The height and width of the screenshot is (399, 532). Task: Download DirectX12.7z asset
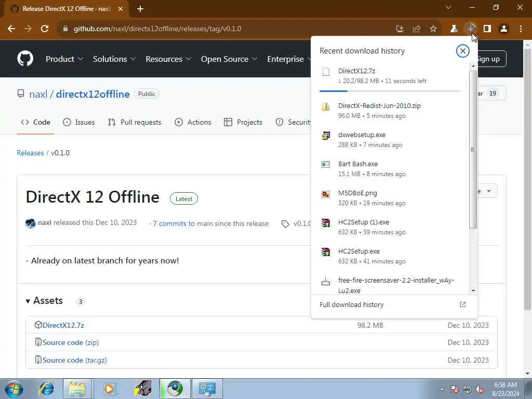63,325
